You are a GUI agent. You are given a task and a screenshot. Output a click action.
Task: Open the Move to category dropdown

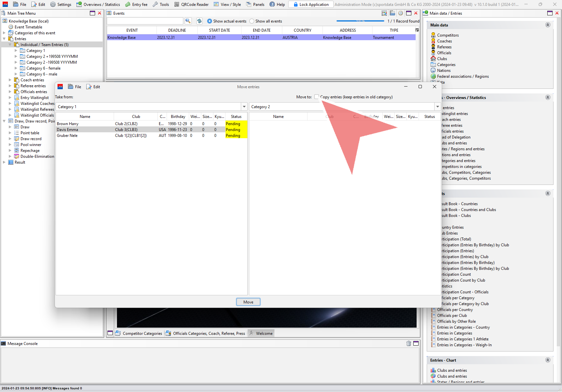[x=438, y=106]
